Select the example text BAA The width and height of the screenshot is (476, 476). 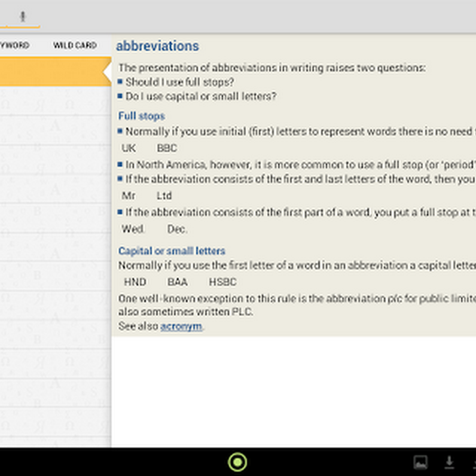tap(178, 282)
